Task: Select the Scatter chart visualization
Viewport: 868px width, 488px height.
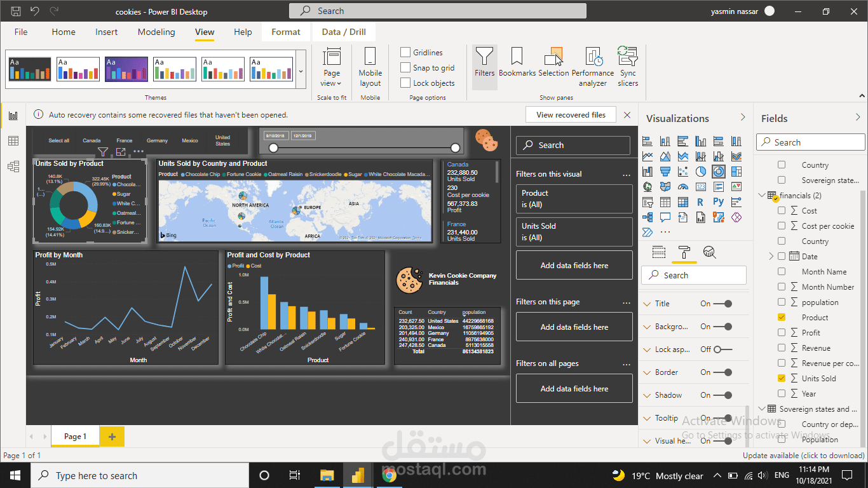Action: tap(683, 172)
